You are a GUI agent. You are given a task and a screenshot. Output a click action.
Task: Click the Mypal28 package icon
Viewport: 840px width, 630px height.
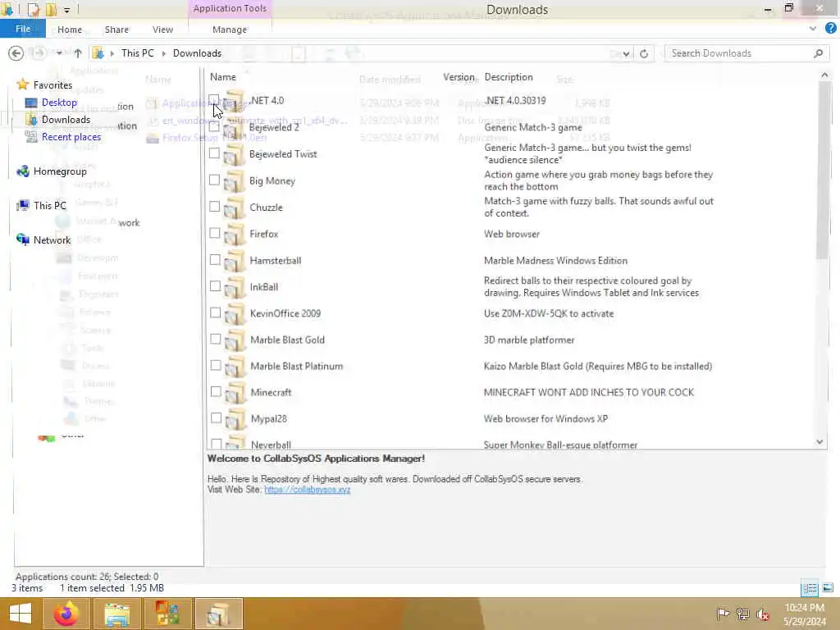(x=235, y=419)
